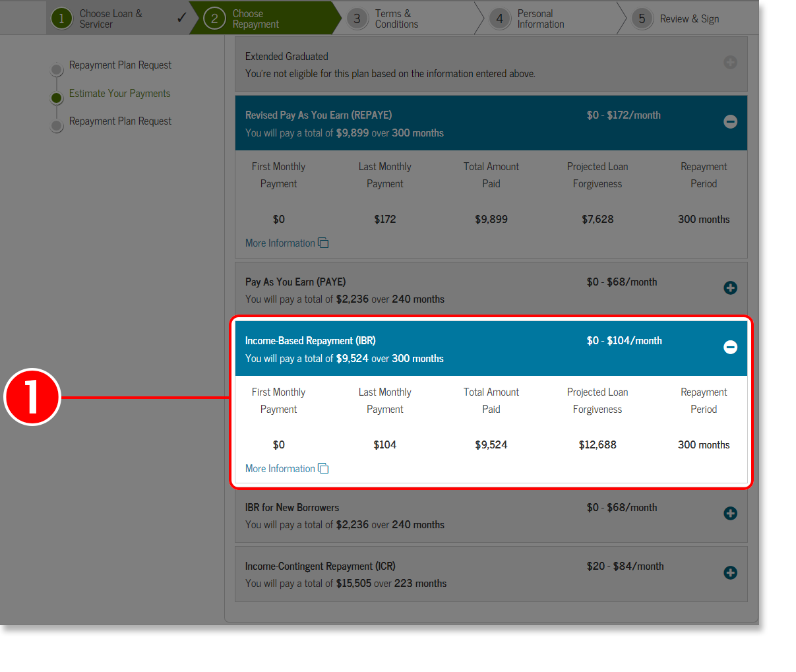Click the checkmark on Choose Loan & Servicer step
796x672 pixels.
[181, 18]
